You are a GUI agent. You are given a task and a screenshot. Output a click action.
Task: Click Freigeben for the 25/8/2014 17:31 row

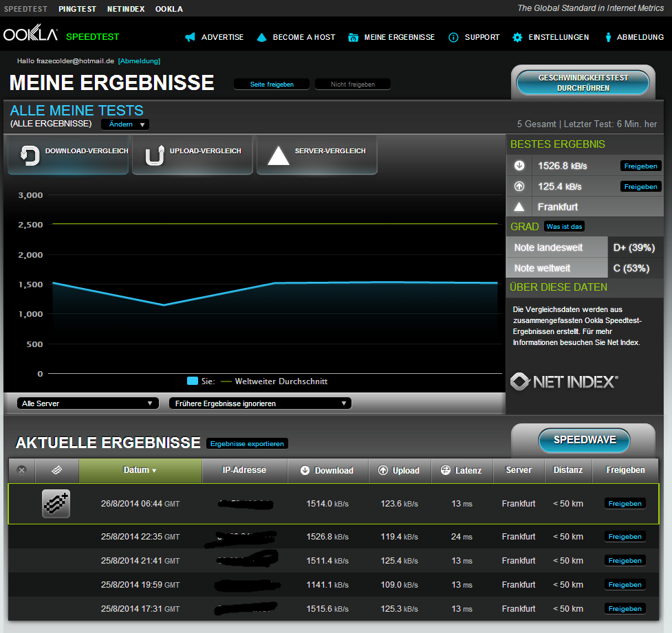625,608
